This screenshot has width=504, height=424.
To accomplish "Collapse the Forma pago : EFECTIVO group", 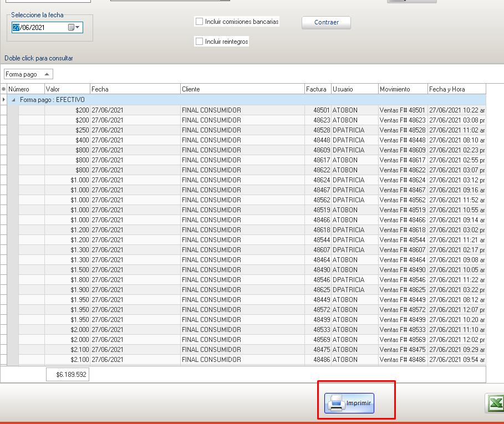I will [x=13, y=100].
